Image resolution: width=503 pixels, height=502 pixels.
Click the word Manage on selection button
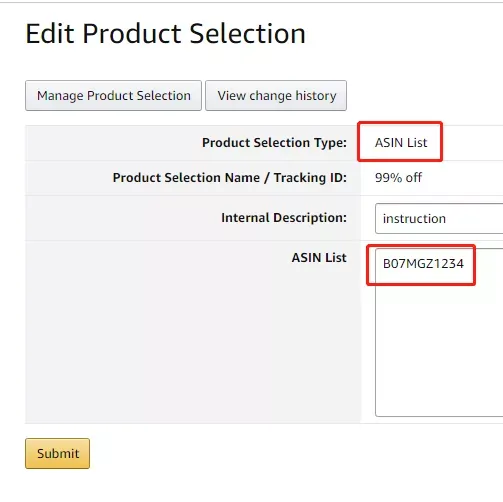[x=60, y=96]
